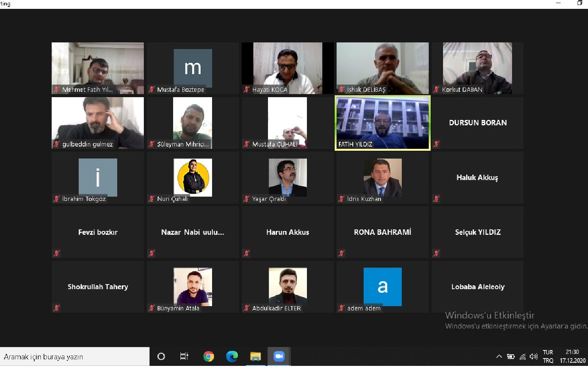Image resolution: width=588 pixels, height=379 pixels.
Task: Open File Explorer from taskbar
Action: click(x=255, y=357)
